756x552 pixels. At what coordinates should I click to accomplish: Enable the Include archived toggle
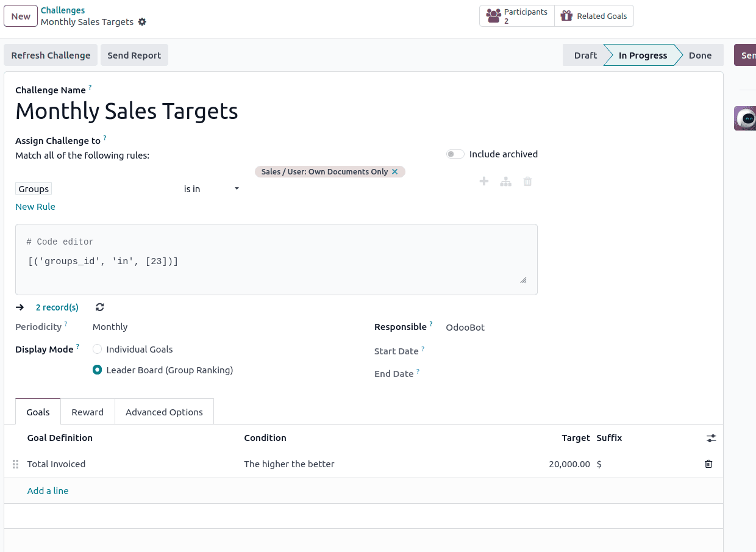pos(455,154)
